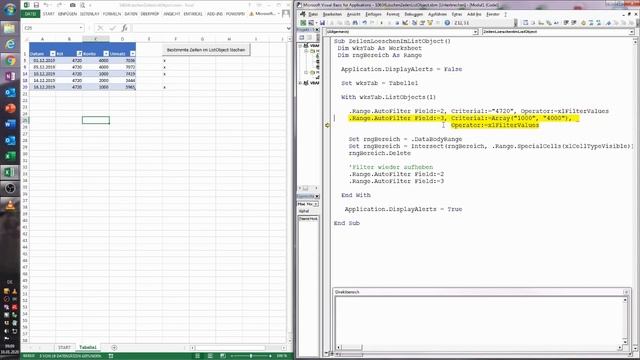Image resolution: width=640 pixels, height=360 pixels.
Task: Click the Reset stop icon in VBA toolbar
Action: 397,23
